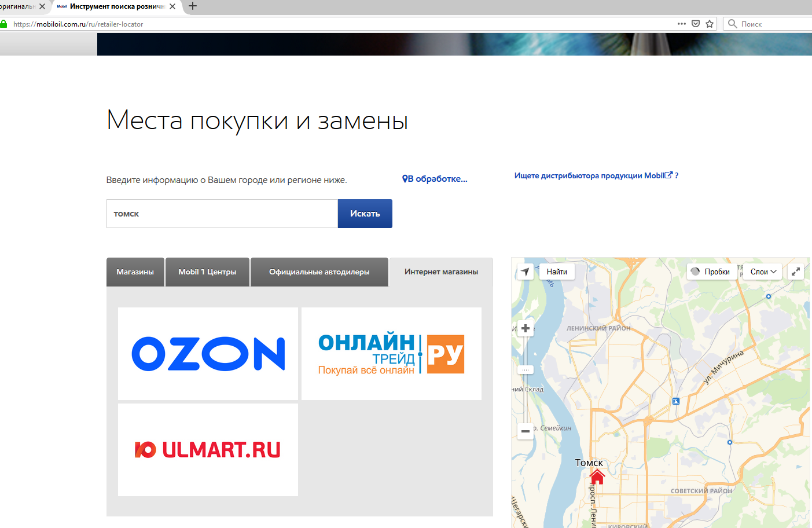Switch to the Mobil 1 Центры tab

tap(207, 272)
